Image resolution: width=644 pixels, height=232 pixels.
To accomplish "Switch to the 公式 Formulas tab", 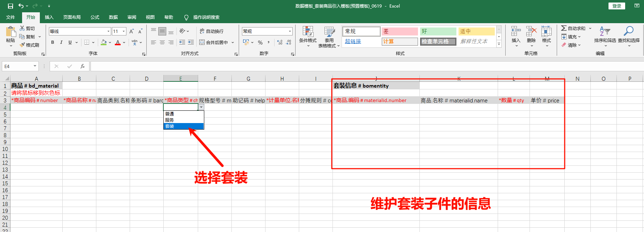I will tap(95, 17).
